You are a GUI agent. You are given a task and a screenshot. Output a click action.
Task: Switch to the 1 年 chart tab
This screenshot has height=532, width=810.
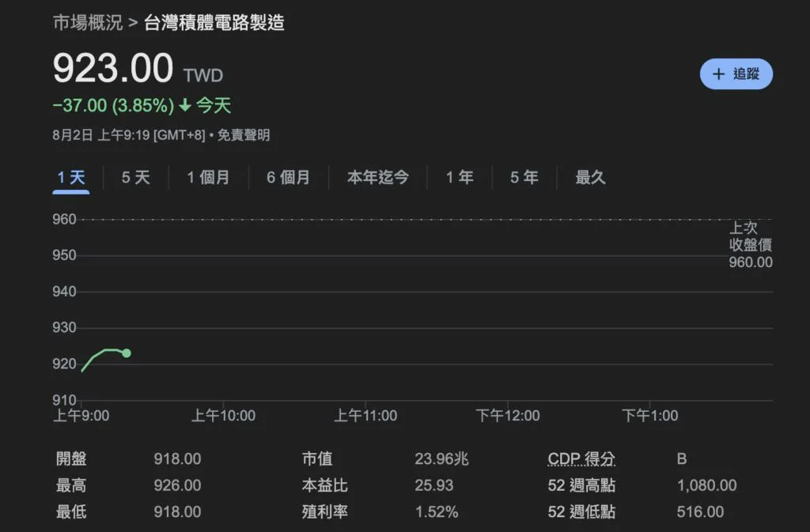click(460, 178)
